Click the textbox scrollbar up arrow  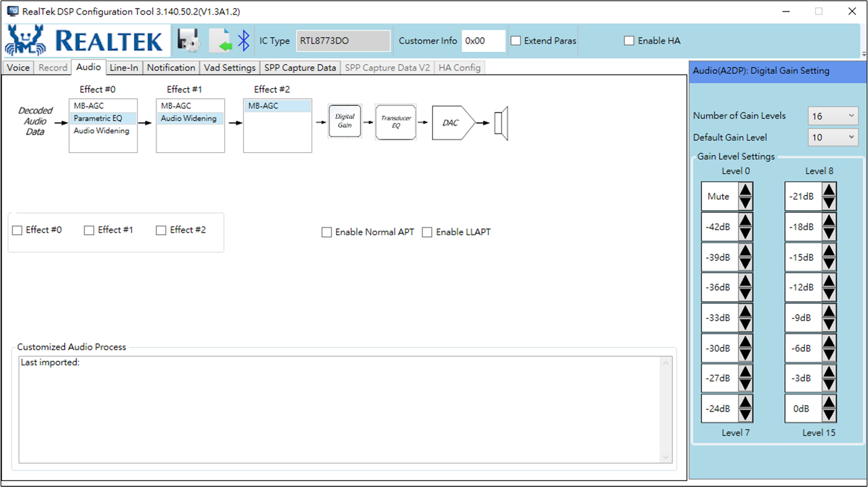click(666, 363)
